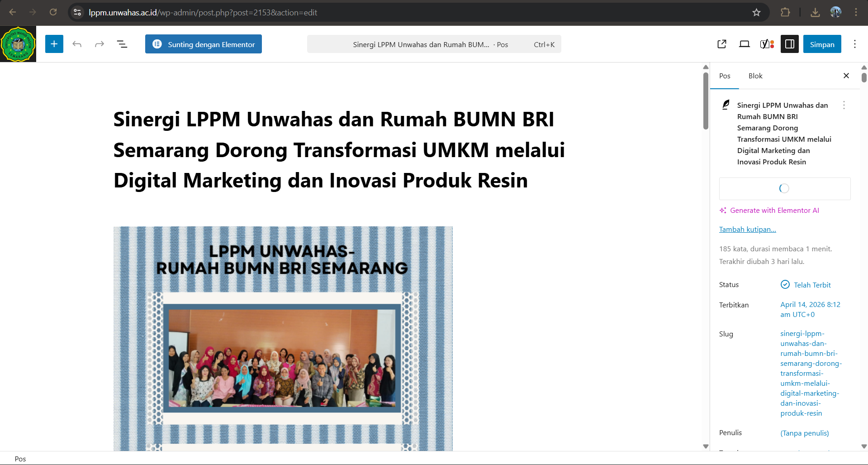Open the post in a new tab

722,44
